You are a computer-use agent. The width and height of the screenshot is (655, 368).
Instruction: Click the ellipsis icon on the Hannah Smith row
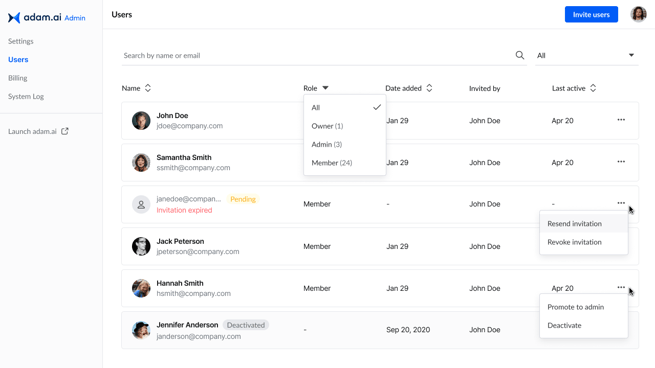[x=621, y=287]
